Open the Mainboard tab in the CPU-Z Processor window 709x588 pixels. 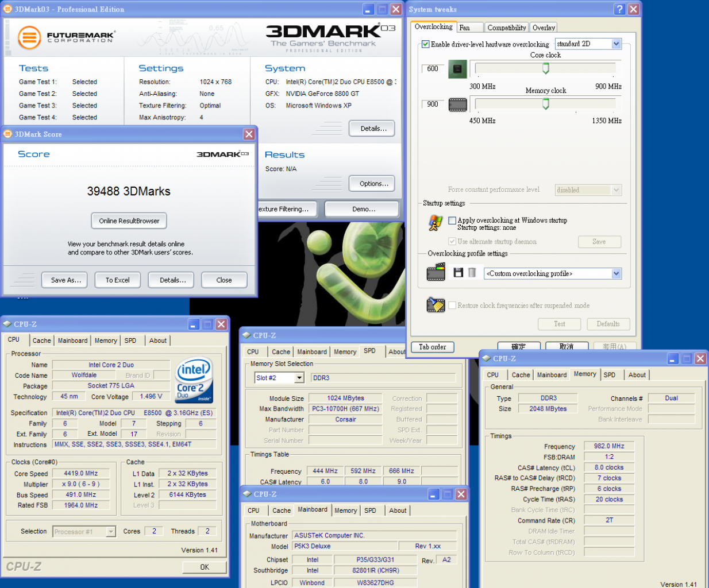(x=72, y=341)
